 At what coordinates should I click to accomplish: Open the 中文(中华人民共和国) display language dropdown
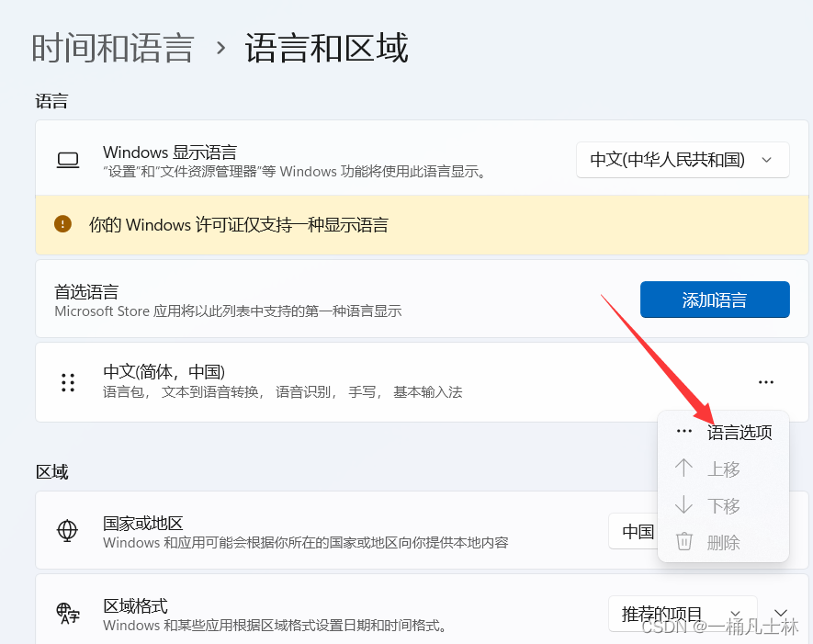683,160
